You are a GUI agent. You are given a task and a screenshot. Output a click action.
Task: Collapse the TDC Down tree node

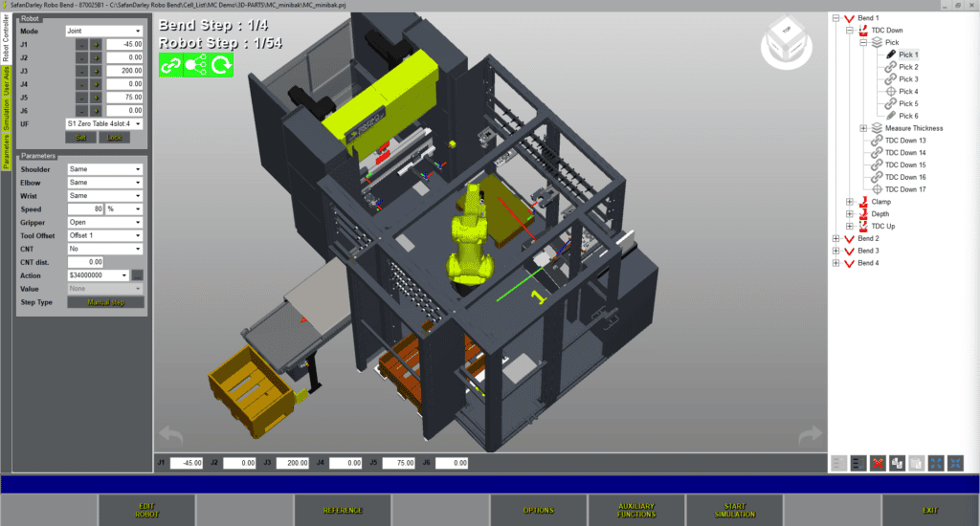[x=850, y=30]
